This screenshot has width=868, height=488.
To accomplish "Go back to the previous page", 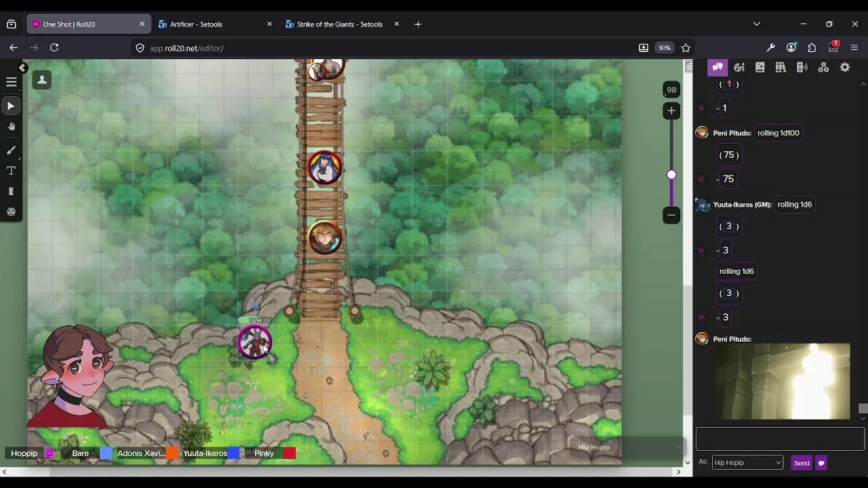I will click(x=14, y=47).
